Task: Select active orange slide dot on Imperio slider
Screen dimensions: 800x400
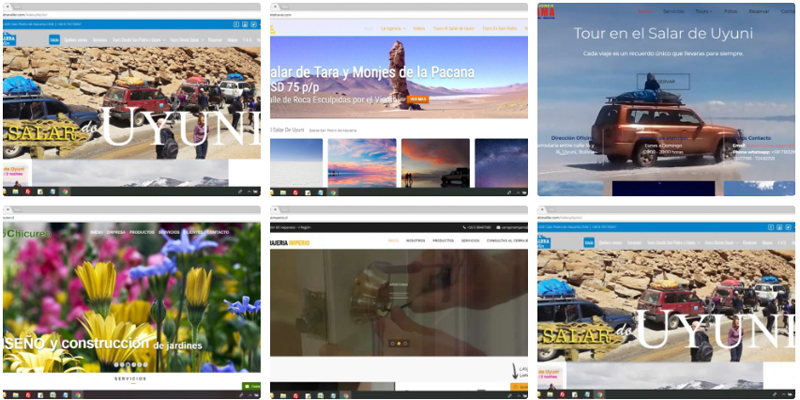Action: (398, 343)
